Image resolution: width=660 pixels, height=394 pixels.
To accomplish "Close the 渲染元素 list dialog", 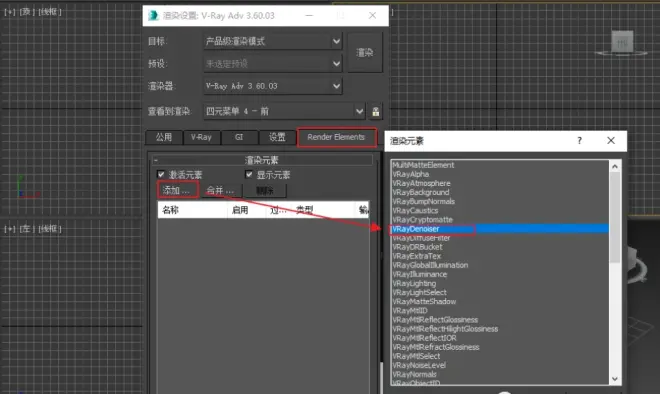I will coord(611,141).
